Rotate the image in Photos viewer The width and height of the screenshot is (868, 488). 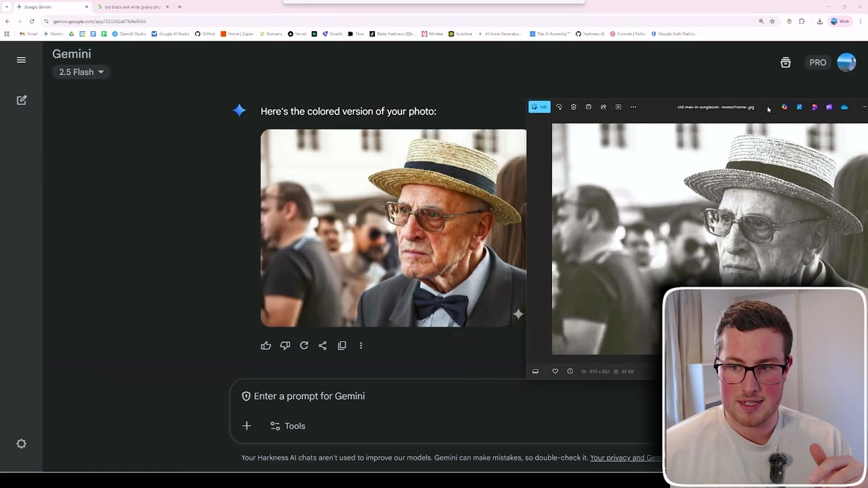[x=559, y=107]
